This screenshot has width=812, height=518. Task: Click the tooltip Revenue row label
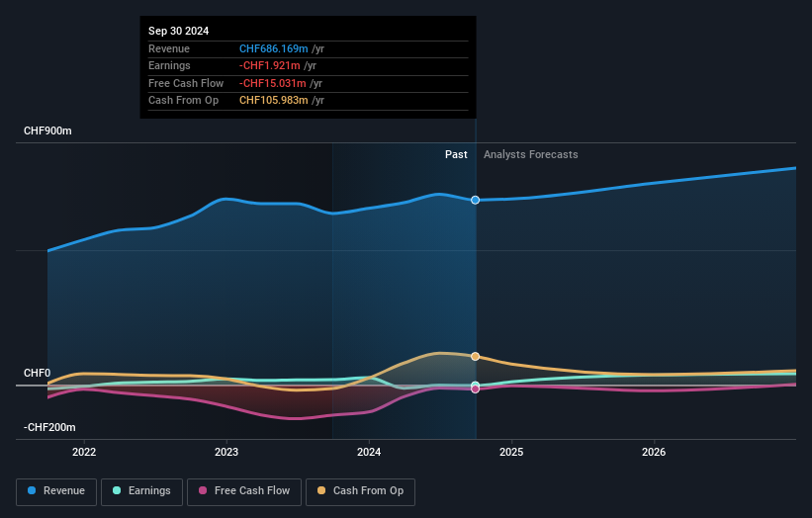pos(169,48)
